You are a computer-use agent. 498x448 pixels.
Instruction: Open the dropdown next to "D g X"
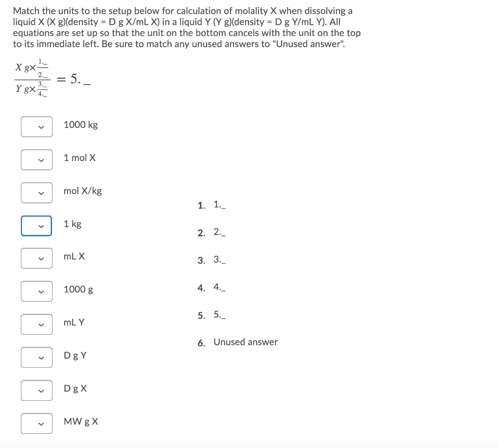click(36, 390)
